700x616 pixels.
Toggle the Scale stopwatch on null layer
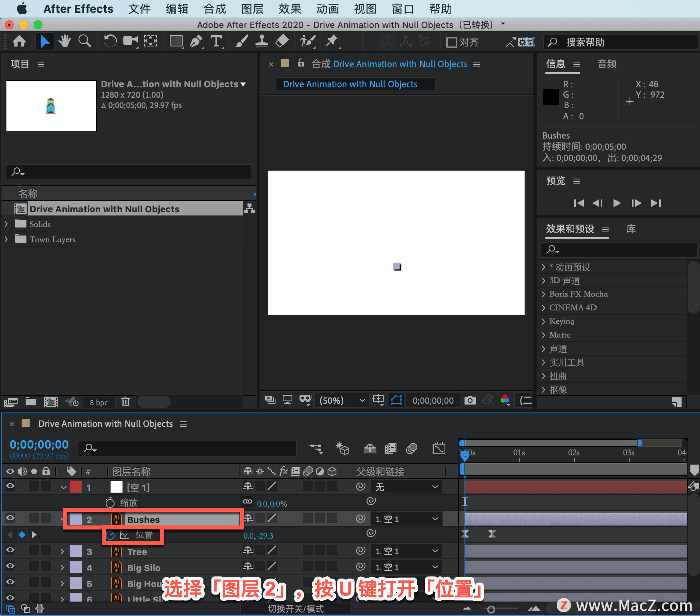point(110,503)
